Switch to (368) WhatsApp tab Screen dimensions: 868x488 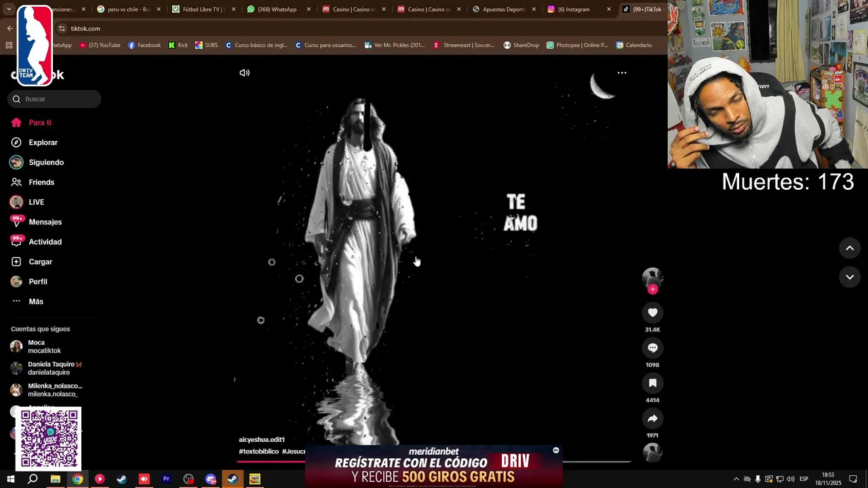click(x=279, y=9)
